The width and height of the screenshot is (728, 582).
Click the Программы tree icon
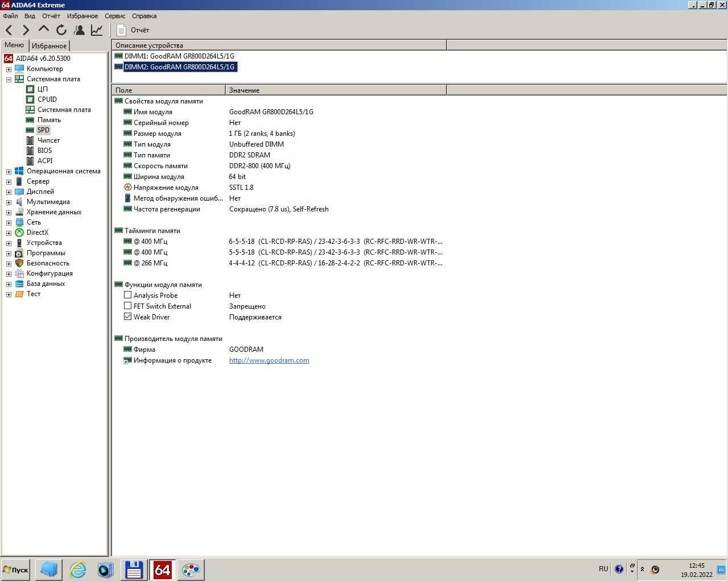(19, 253)
